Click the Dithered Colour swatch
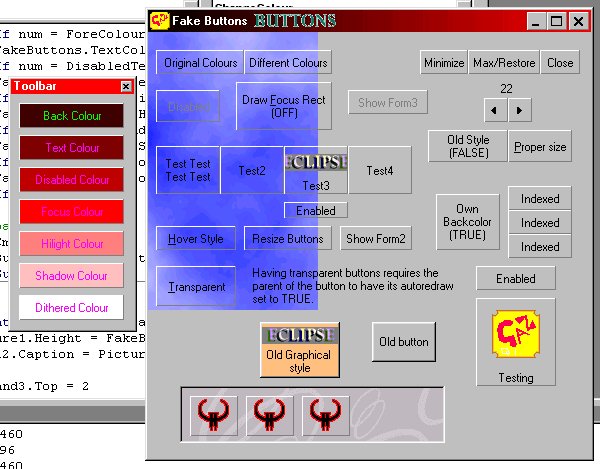600x469 pixels. (71, 308)
